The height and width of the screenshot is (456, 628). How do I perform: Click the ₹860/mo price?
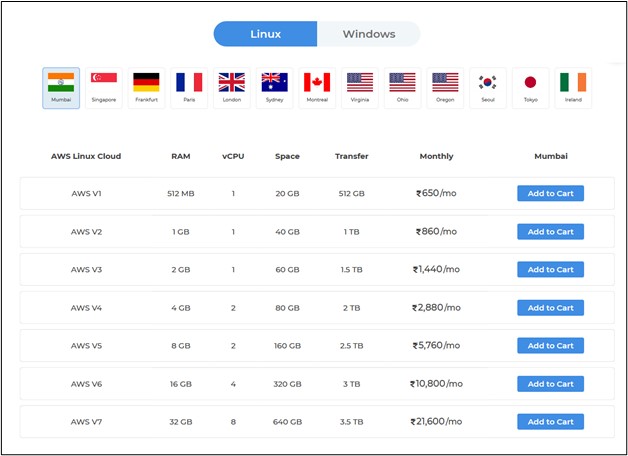click(436, 231)
